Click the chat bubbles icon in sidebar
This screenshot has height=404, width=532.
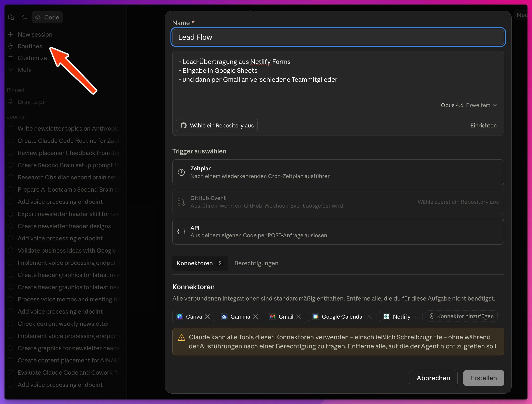[x=11, y=17]
